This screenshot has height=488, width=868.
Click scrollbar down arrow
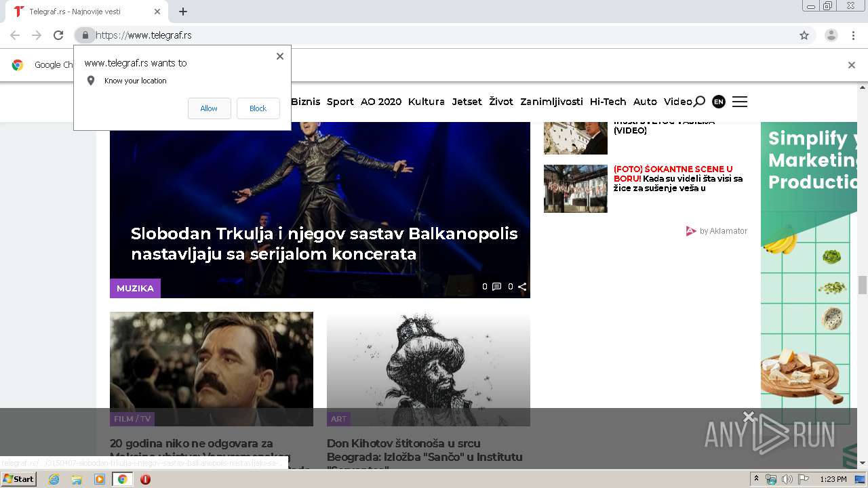coord(863,463)
